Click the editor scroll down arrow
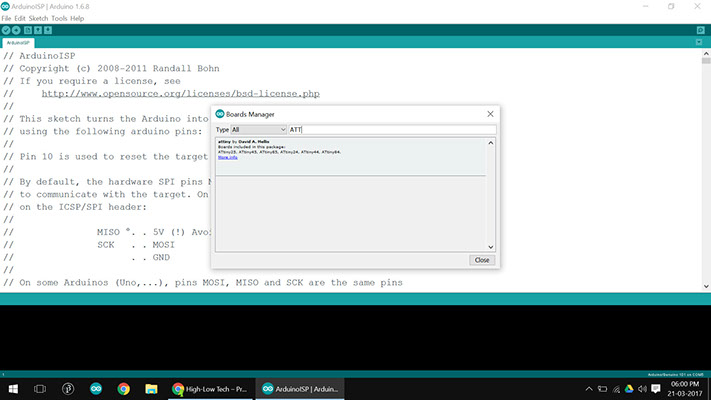The image size is (711, 400). 706,287
